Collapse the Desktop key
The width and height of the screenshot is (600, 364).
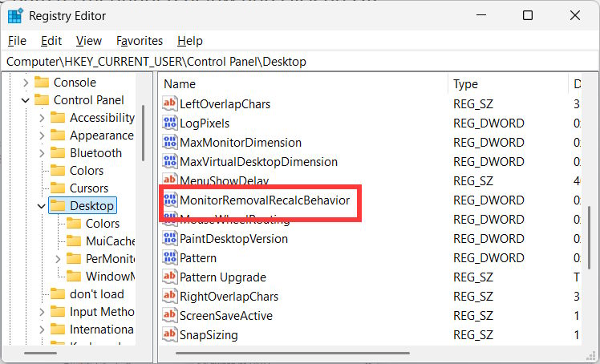click(42, 206)
